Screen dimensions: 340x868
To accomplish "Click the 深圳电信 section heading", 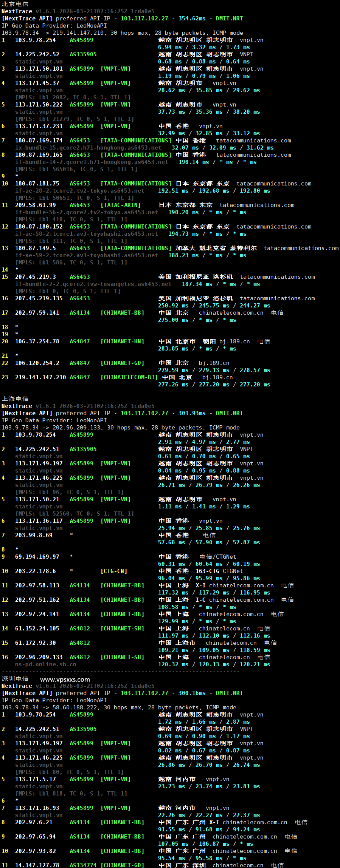I will [15, 679].
